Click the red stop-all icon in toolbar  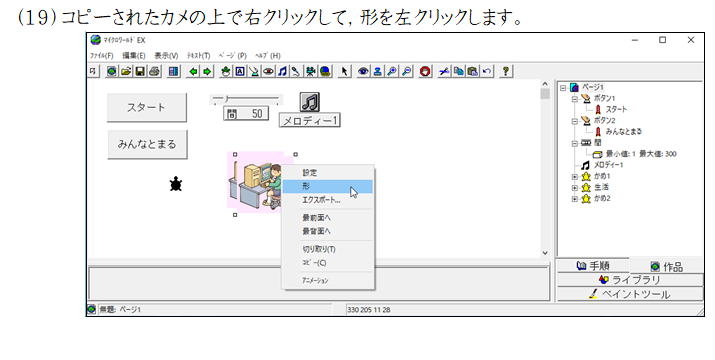[x=425, y=71]
